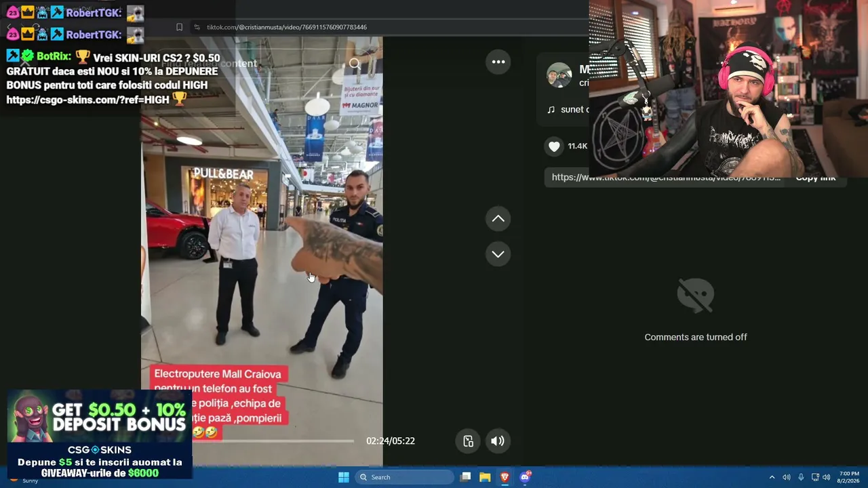Open the Windows Start menu
Image resolution: width=868 pixels, height=488 pixels.
click(344, 477)
